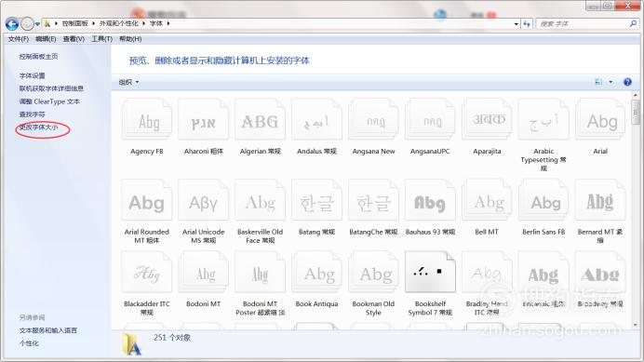The height and width of the screenshot is (362, 644).
Task: Expand the arrow after 外观和个性化 breadcrumb
Action: pos(143,23)
